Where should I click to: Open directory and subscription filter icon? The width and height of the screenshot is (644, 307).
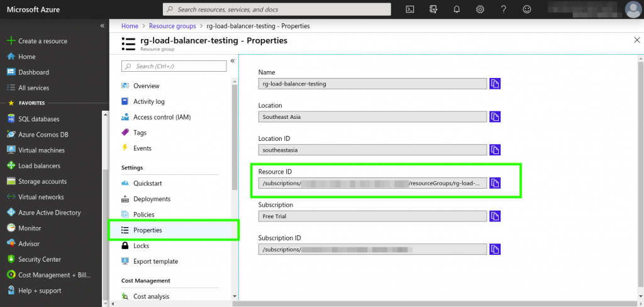click(x=433, y=9)
